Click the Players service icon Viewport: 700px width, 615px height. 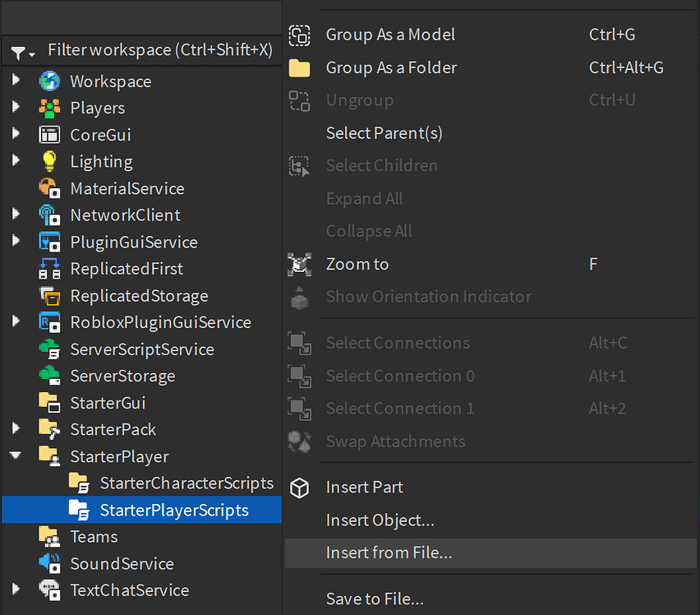pyautogui.click(x=49, y=108)
